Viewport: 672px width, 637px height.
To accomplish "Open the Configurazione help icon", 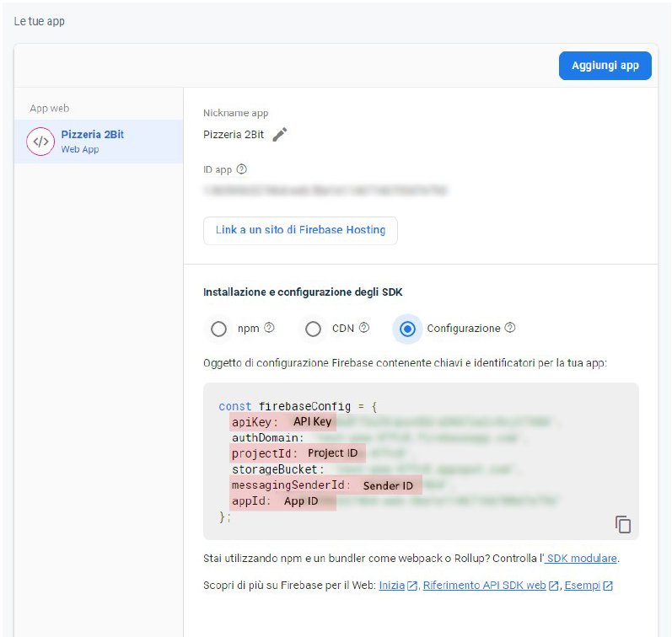I will (509, 328).
